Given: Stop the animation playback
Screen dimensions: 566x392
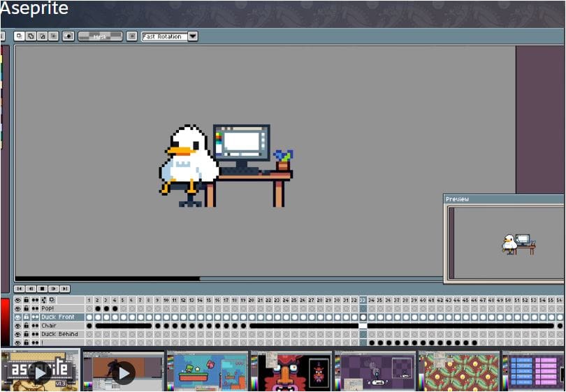Looking at the screenshot, I should click(x=42, y=289).
